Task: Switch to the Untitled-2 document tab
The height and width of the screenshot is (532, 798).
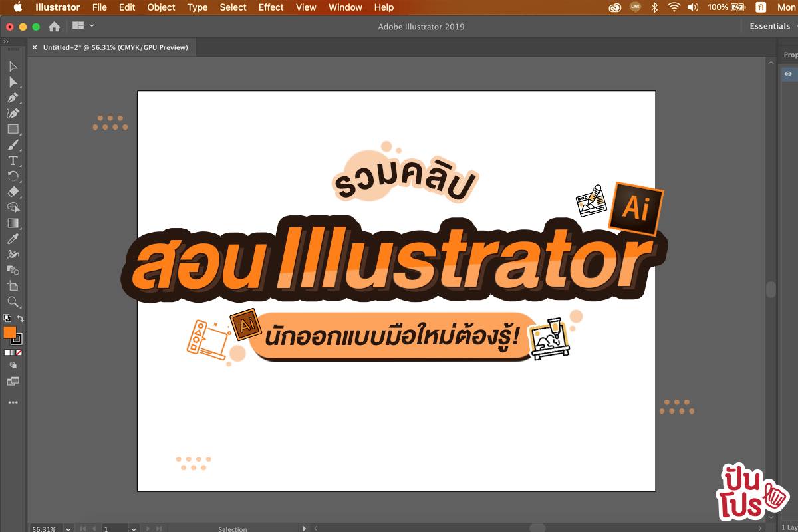Action: [116, 47]
